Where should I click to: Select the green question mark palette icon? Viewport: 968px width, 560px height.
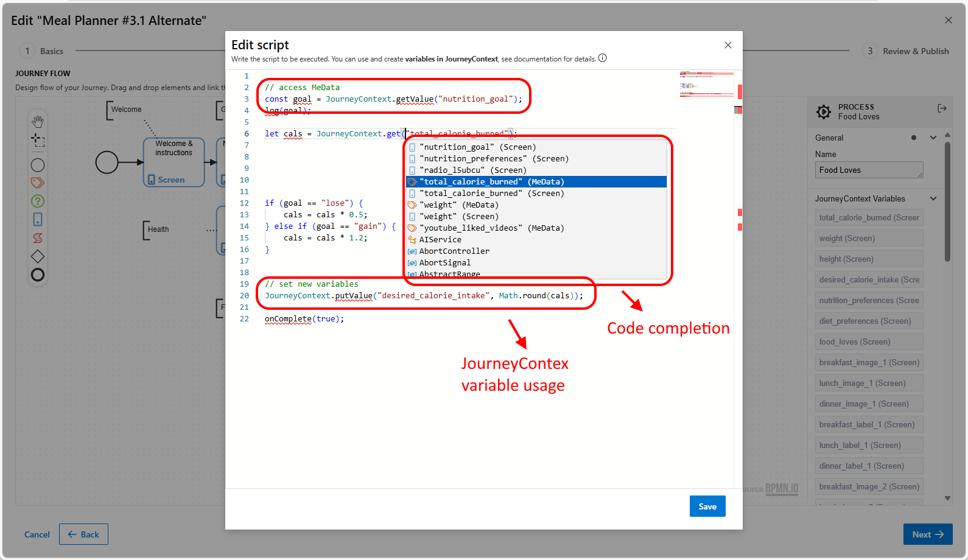tap(38, 201)
